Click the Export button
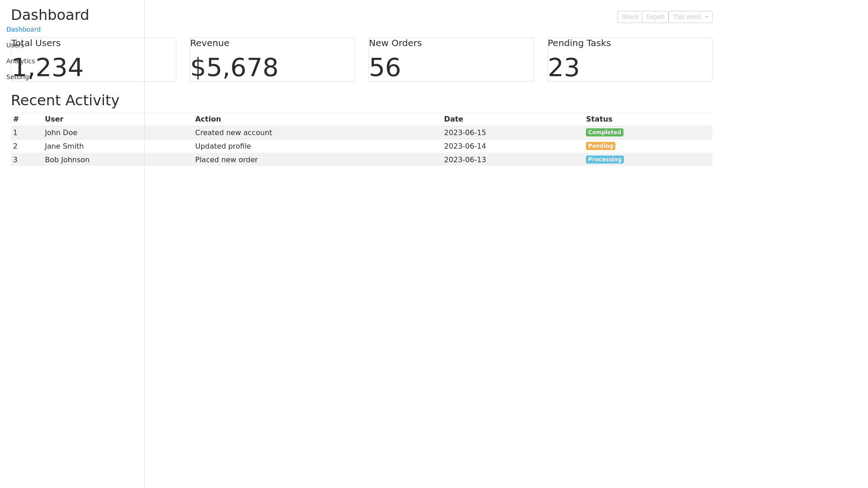The width and height of the screenshot is (868, 488). (655, 17)
